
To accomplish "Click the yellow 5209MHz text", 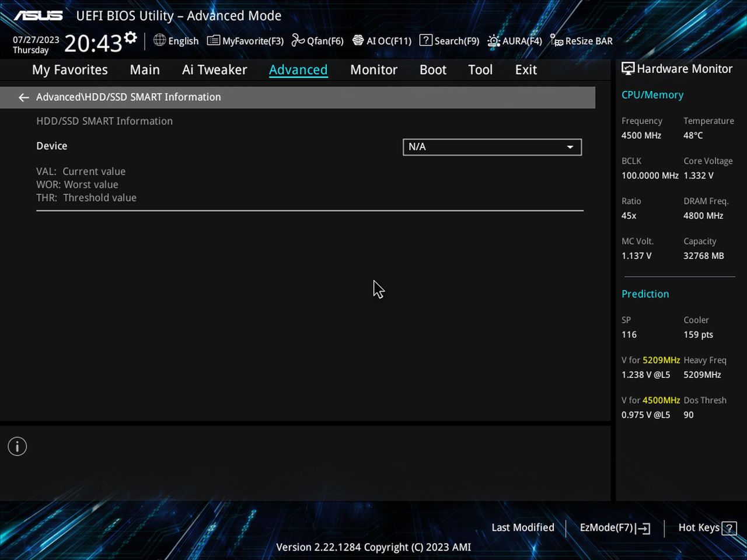I will point(661,360).
